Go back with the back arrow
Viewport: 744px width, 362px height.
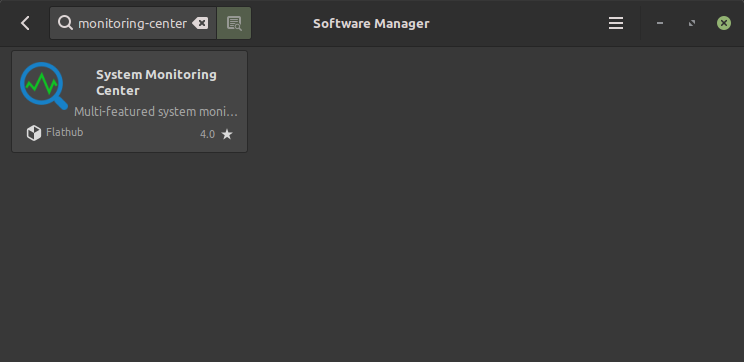point(25,23)
